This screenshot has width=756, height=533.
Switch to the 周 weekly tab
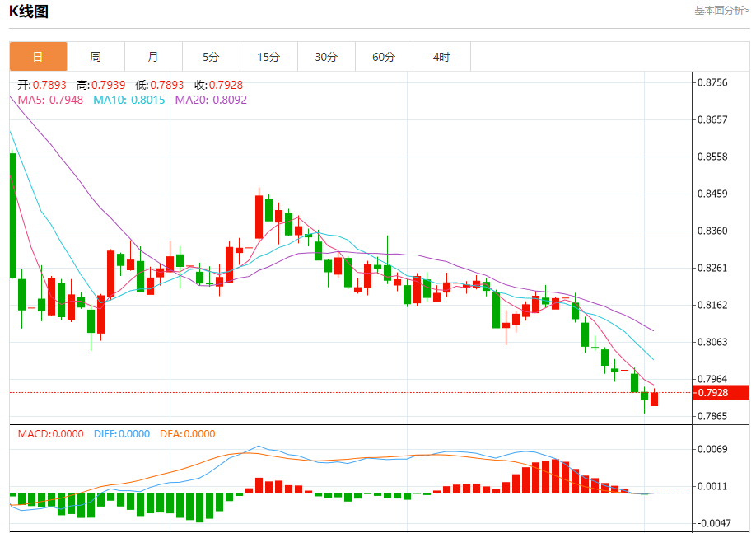[x=96, y=57]
